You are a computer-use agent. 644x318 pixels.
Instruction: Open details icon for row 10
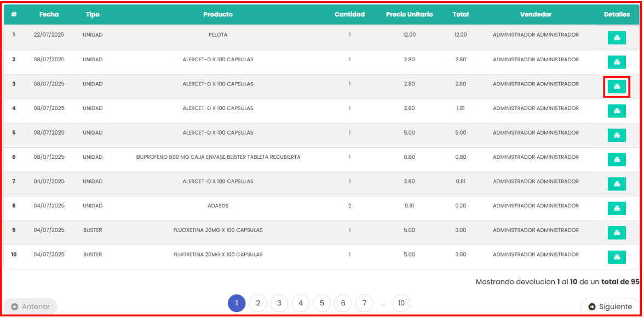pyautogui.click(x=617, y=257)
